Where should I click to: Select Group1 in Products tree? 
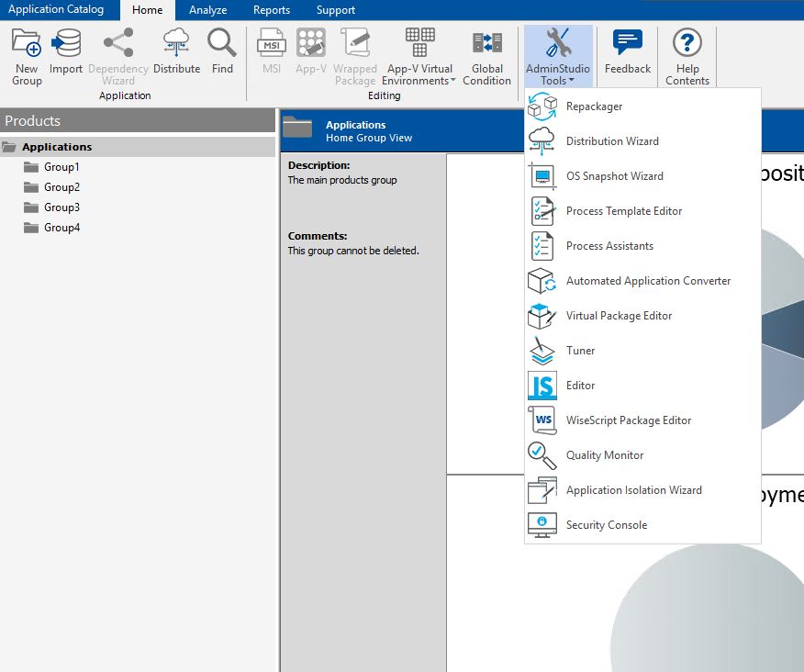61,167
